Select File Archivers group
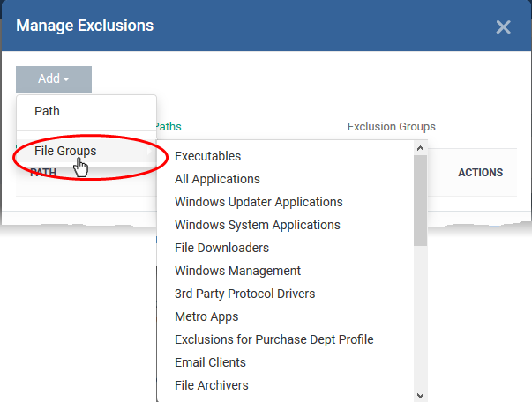This screenshot has height=402, width=532. (212, 385)
